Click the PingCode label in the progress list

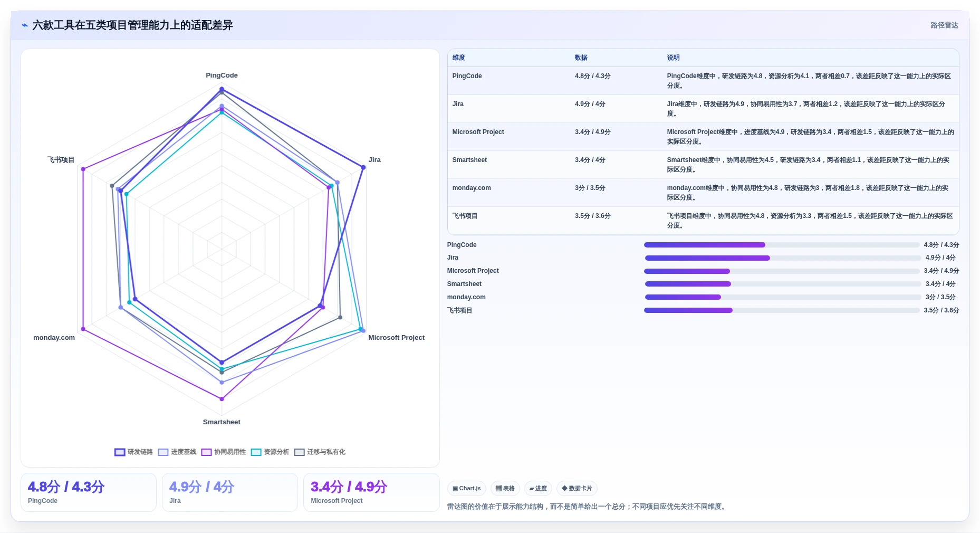[x=462, y=245]
